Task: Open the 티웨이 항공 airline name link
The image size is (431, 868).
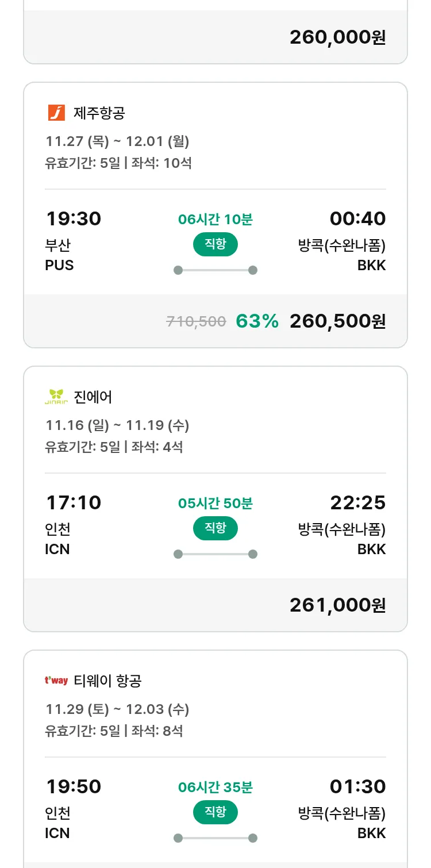Action: coord(108,681)
